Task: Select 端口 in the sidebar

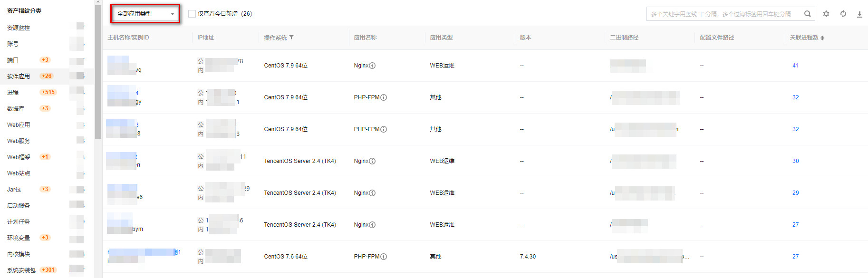Action: (13, 60)
